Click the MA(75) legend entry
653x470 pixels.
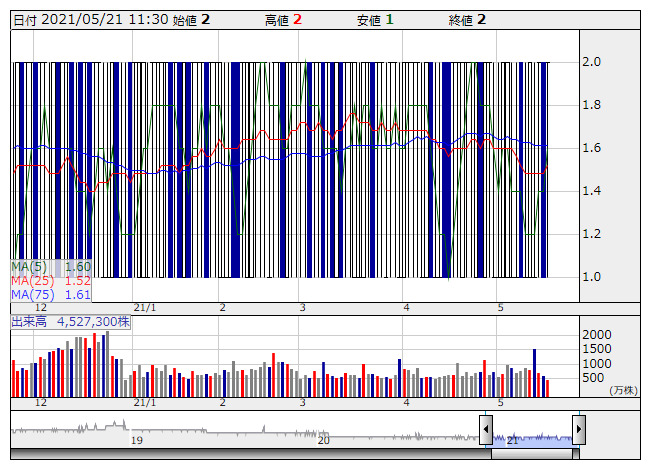coord(51,295)
